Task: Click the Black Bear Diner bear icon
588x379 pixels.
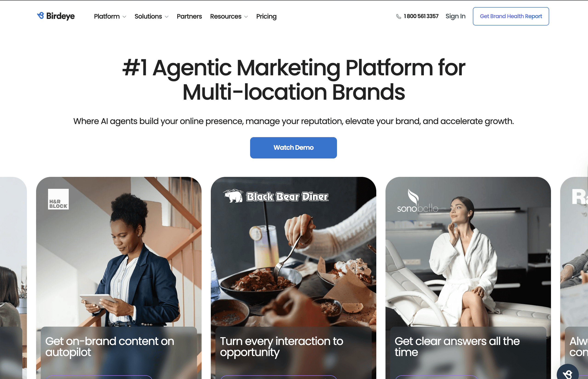Action: (233, 196)
